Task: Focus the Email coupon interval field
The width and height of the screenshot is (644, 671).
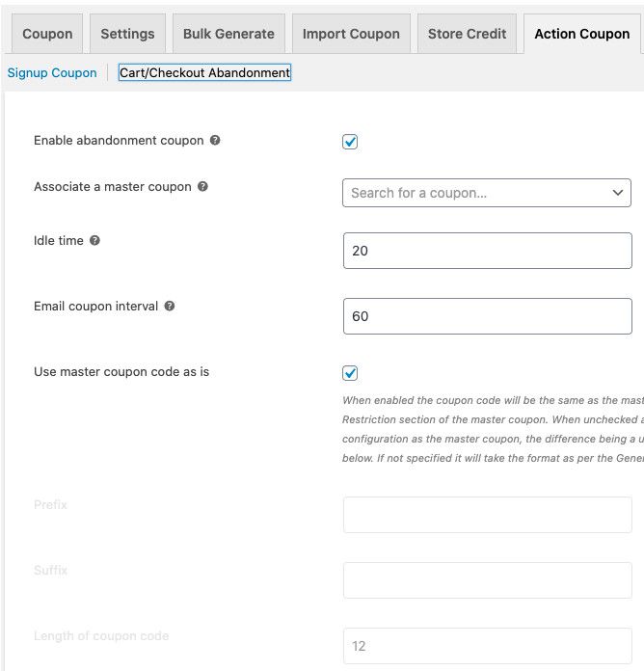Action: pyautogui.click(x=487, y=316)
